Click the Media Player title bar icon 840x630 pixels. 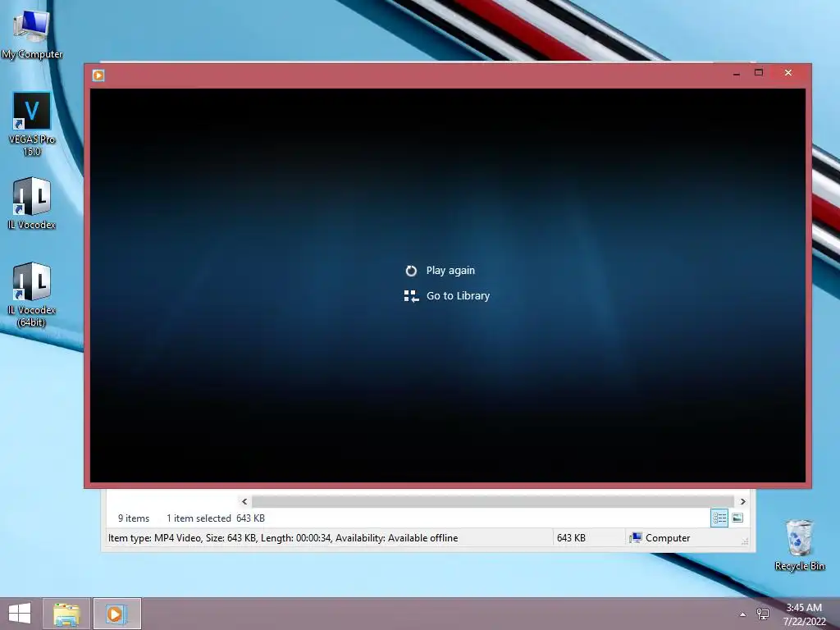98,75
